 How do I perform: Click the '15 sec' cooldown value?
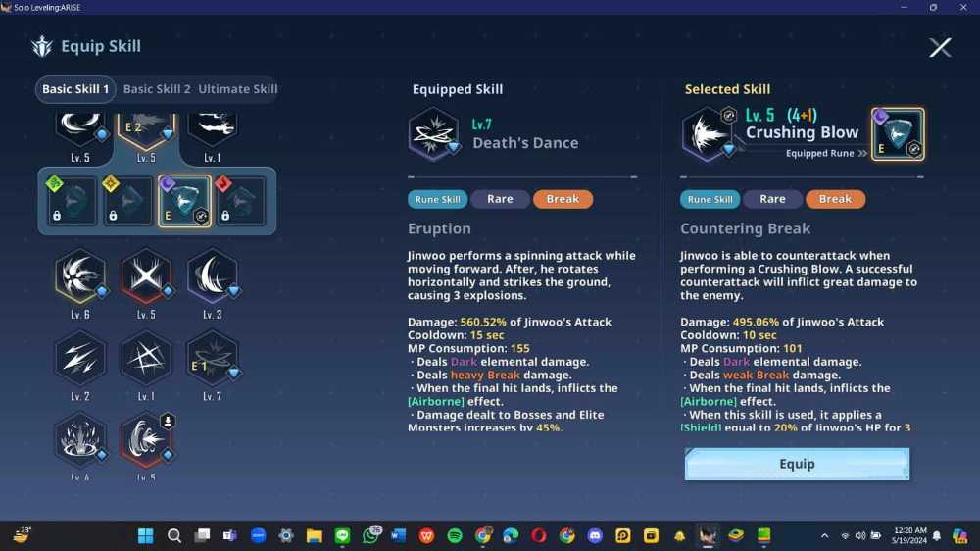coord(487,335)
